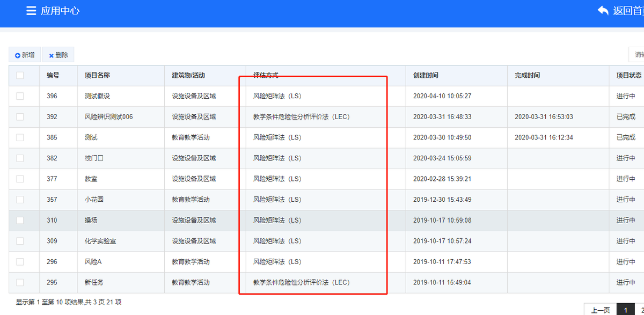Screen dimensions: 644x315
Task: Click the result count text at bottom
Action: [69, 302]
